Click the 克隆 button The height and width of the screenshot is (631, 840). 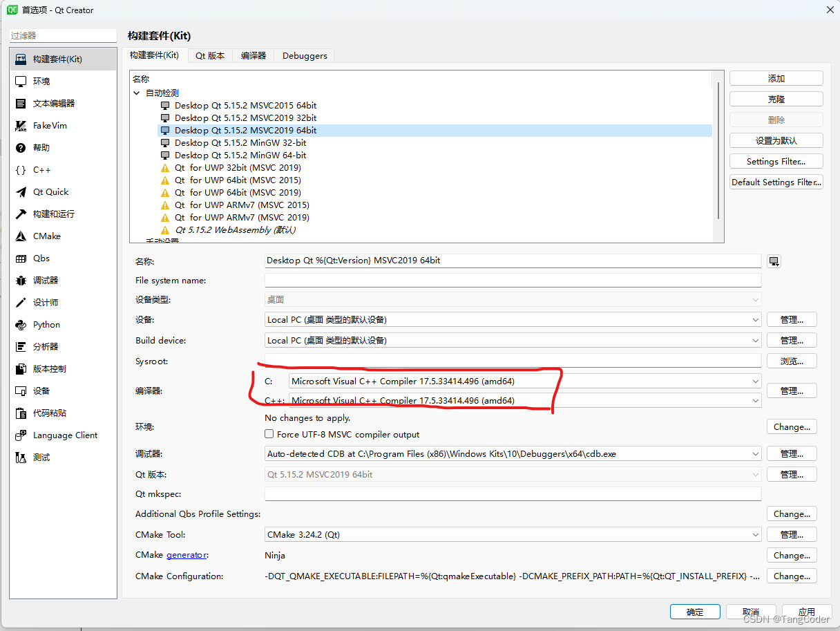(776, 100)
